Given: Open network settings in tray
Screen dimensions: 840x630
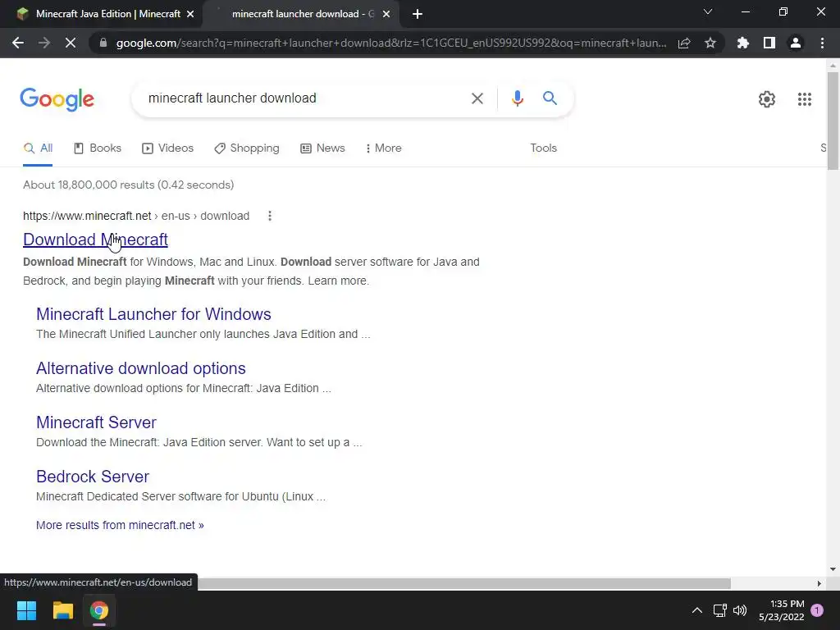Looking at the screenshot, I should click(719, 610).
